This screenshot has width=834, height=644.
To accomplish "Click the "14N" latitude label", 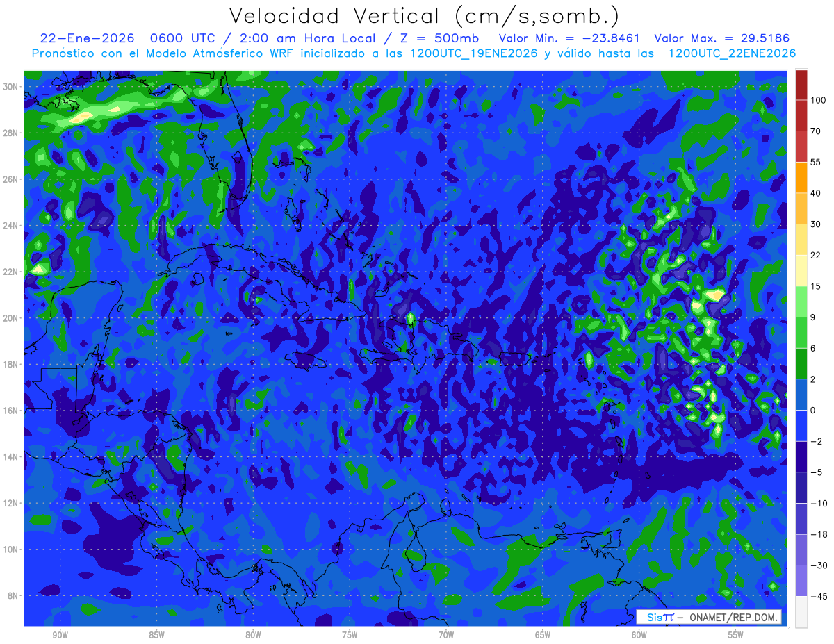I will (x=11, y=457).
